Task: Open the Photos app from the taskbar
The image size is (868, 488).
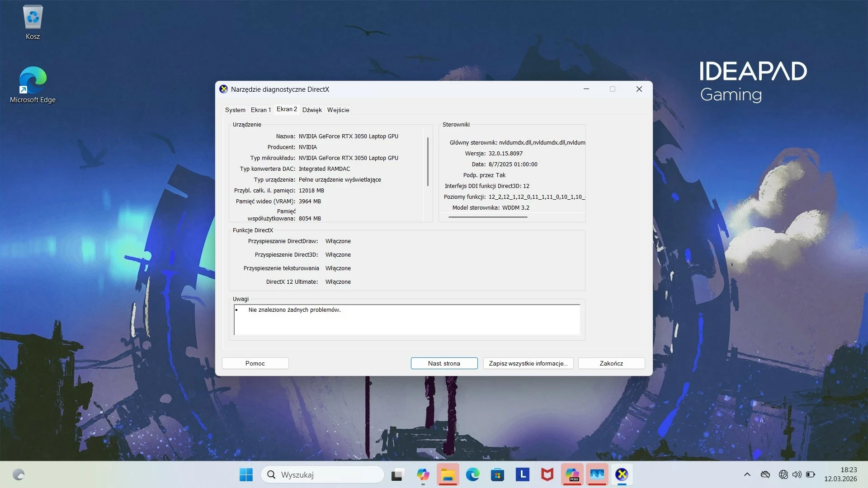Action: pyautogui.click(x=597, y=474)
